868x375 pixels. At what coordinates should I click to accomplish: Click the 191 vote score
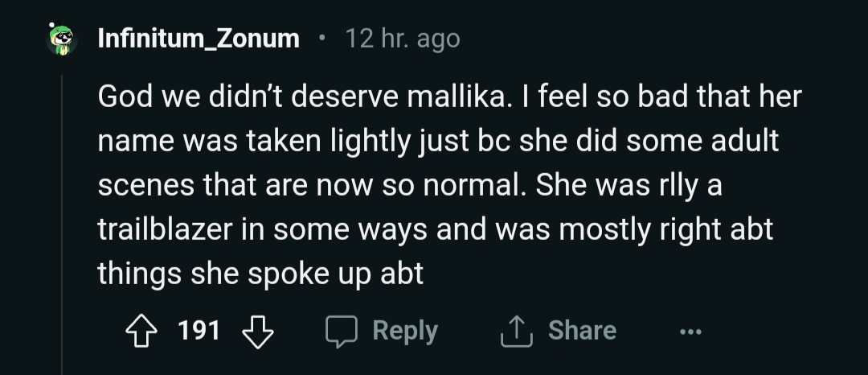point(199,331)
